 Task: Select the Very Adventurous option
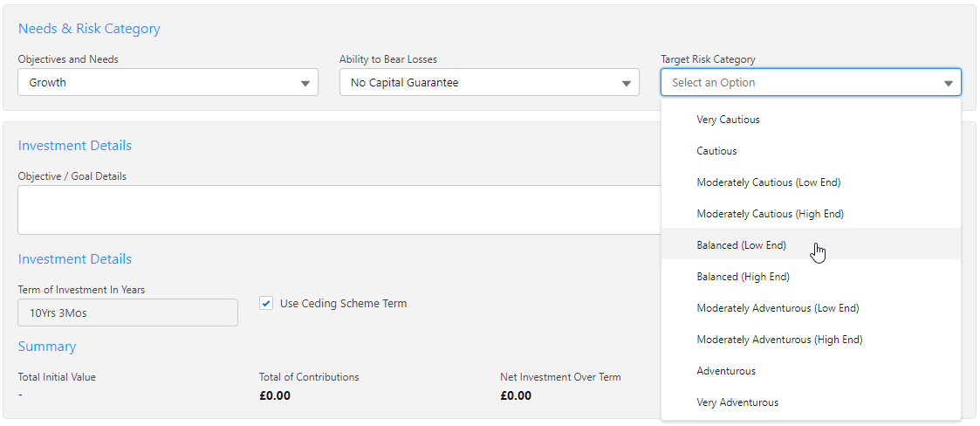pos(737,402)
